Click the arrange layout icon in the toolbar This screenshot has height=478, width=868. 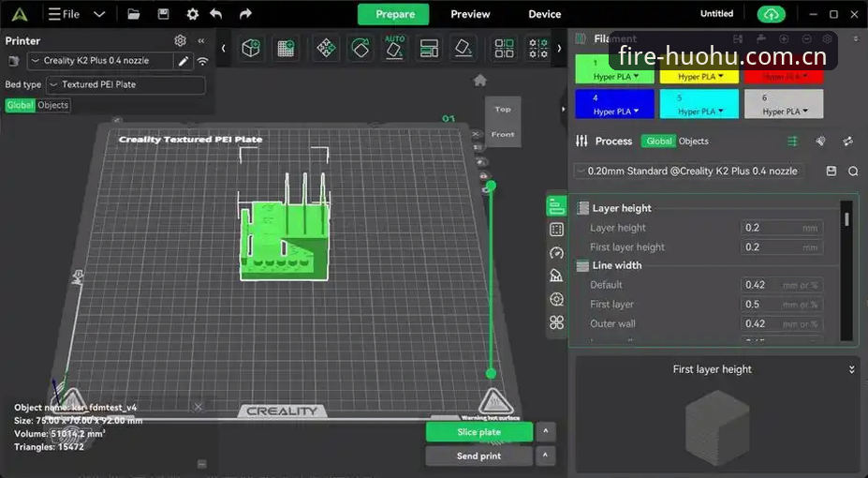pos(429,49)
